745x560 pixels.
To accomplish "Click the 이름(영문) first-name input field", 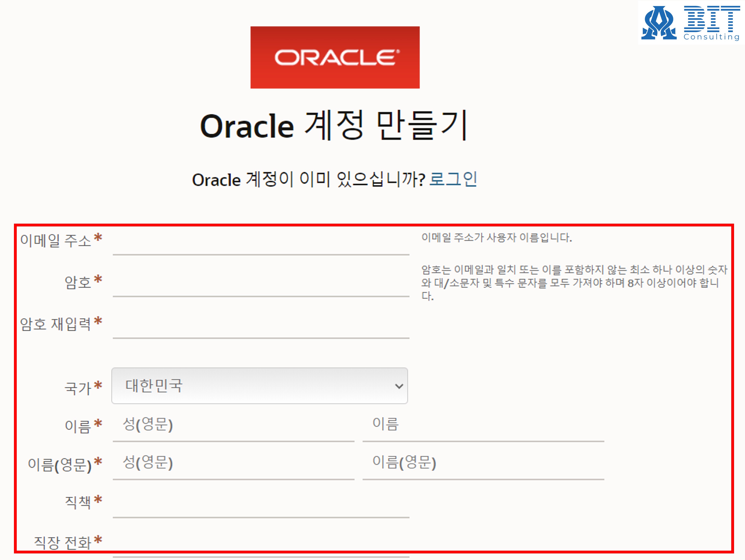I will (x=483, y=464).
